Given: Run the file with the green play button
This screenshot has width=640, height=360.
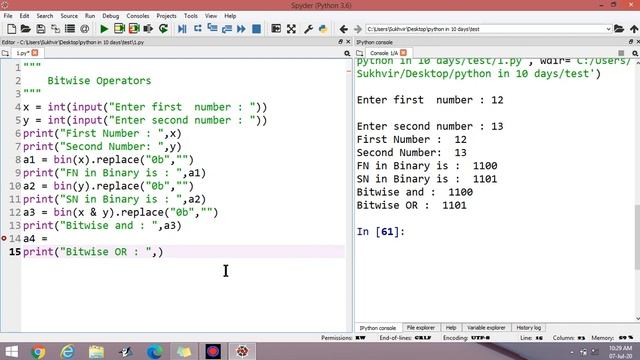Looking at the screenshot, I should point(104,29).
